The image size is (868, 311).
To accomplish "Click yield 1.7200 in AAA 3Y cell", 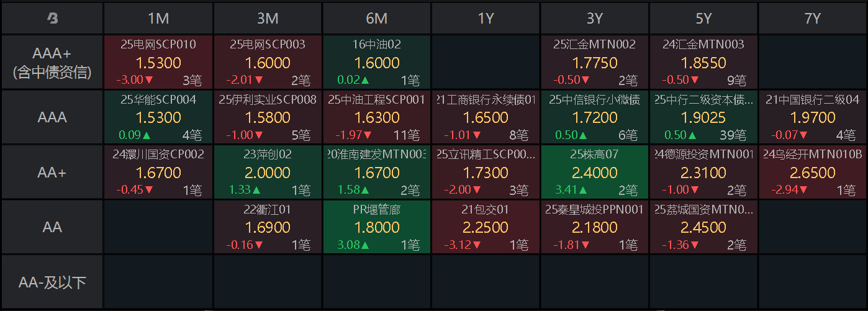I will coord(595,117).
